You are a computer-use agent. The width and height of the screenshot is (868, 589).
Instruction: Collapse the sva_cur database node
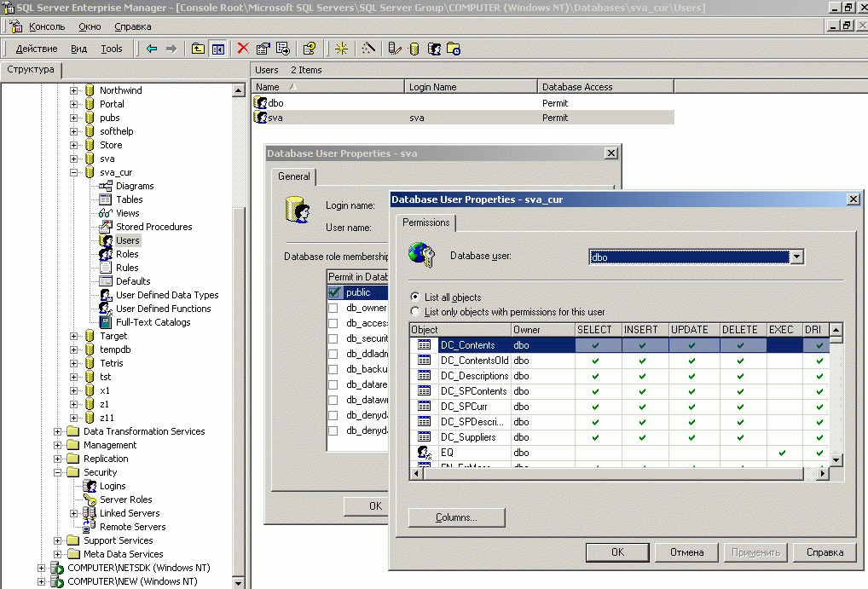click(73, 172)
